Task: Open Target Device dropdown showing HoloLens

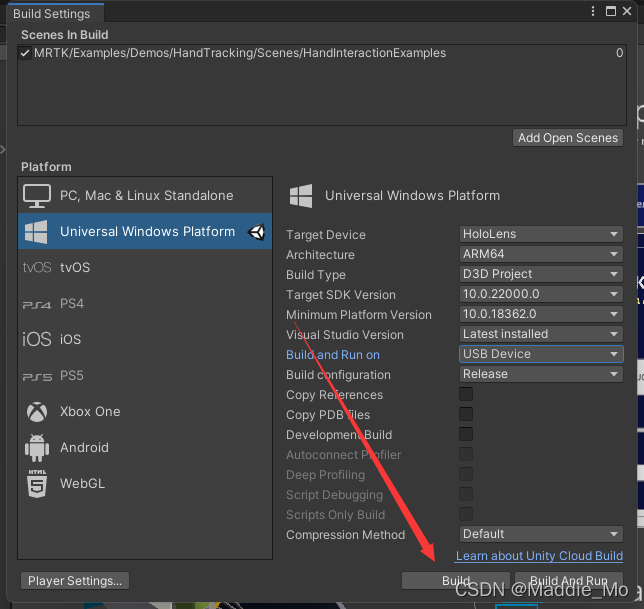Action: click(x=541, y=234)
